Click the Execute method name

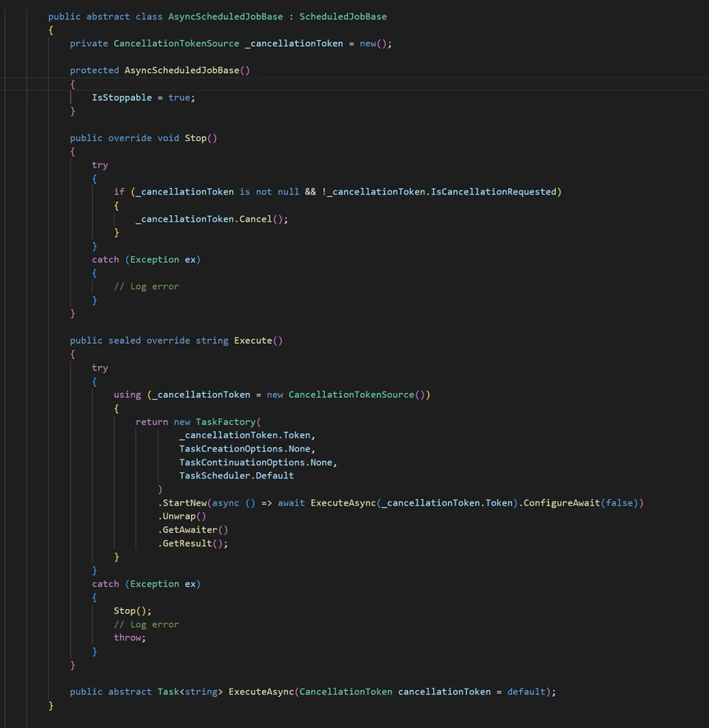[253, 340]
